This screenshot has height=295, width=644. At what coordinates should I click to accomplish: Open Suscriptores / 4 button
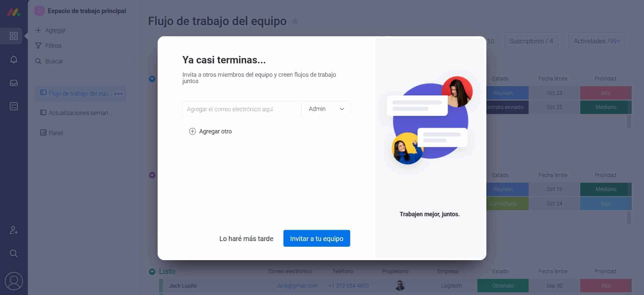(531, 41)
